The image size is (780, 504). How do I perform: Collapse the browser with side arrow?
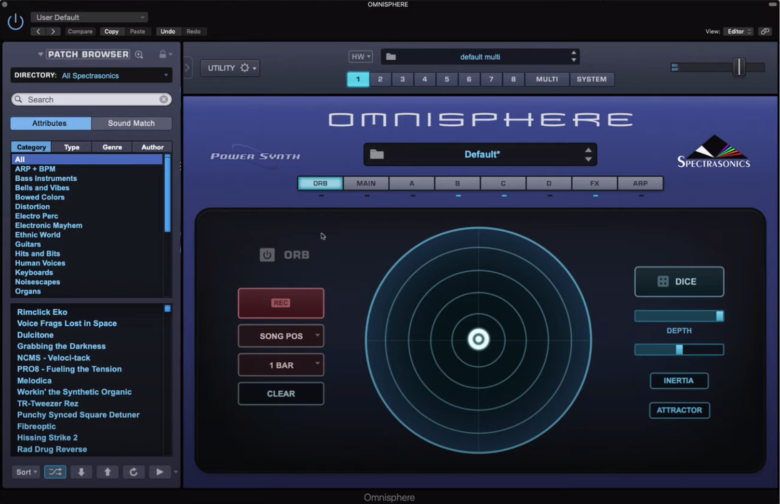coord(188,67)
